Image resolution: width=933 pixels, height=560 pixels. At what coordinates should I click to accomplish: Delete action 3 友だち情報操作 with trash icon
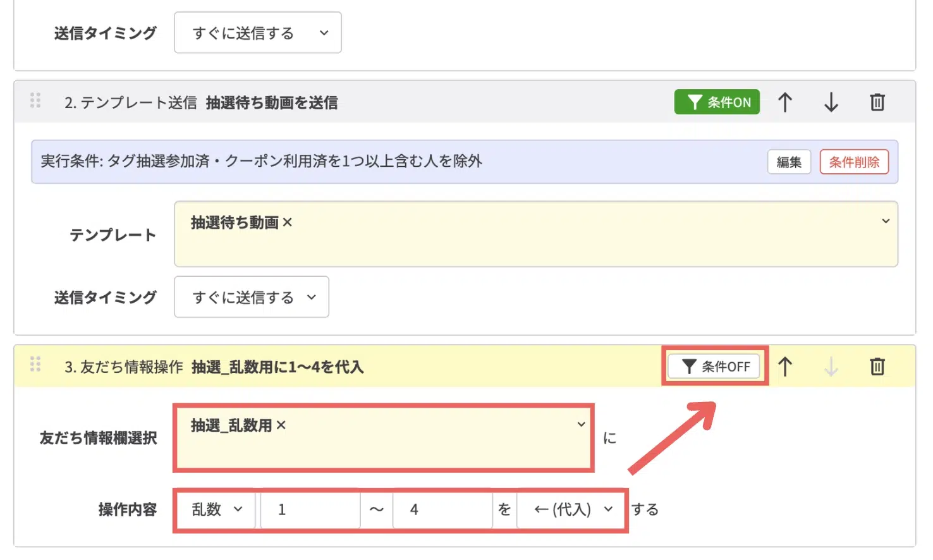(877, 367)
